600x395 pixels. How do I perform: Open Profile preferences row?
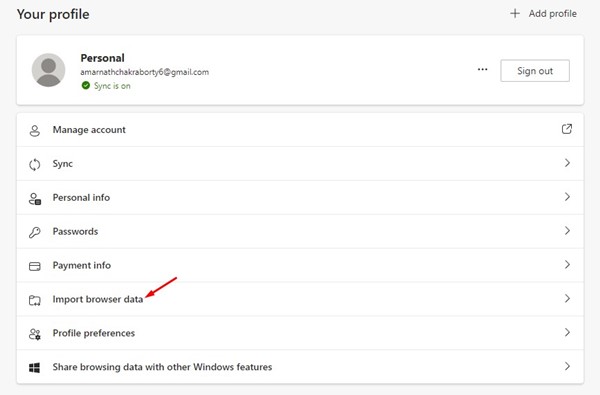pos(300,333)
